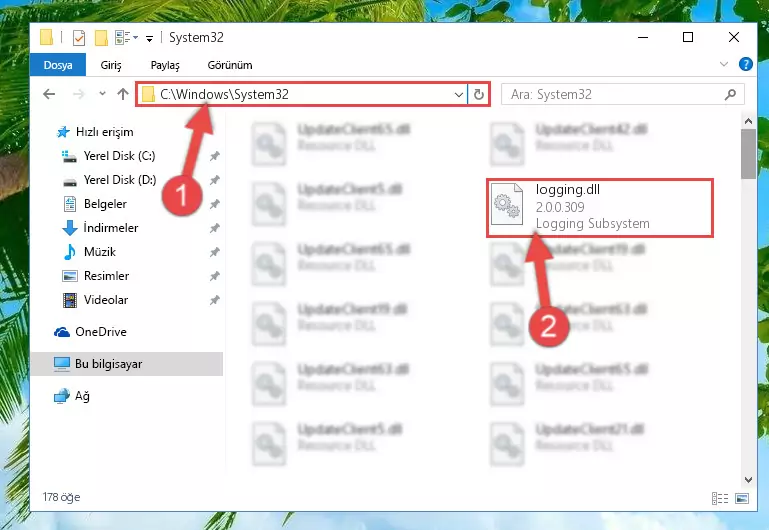Click the vertical scrollbar thumb
This screenshot has width=769, height=530.
tap(748, 154)
